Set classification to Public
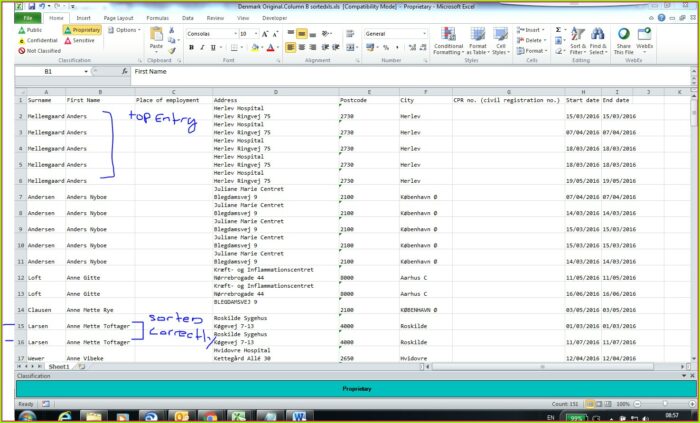The height and width of the screenshot is (423, 700). (30, 30)
